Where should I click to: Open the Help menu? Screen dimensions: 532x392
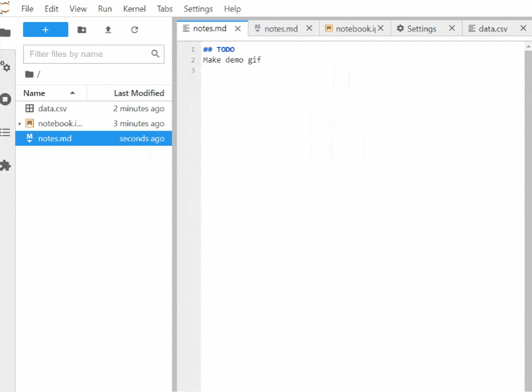coord(233,9)
